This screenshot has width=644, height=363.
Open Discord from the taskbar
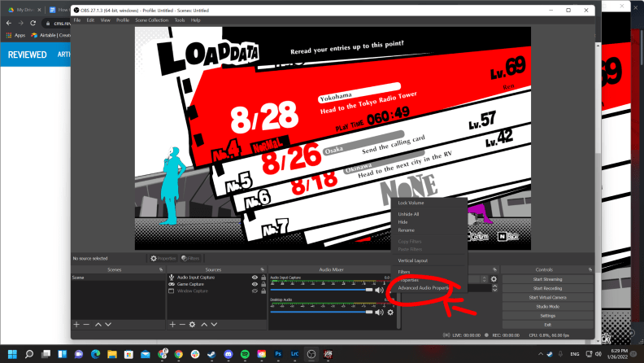click(x=228, y=354)
